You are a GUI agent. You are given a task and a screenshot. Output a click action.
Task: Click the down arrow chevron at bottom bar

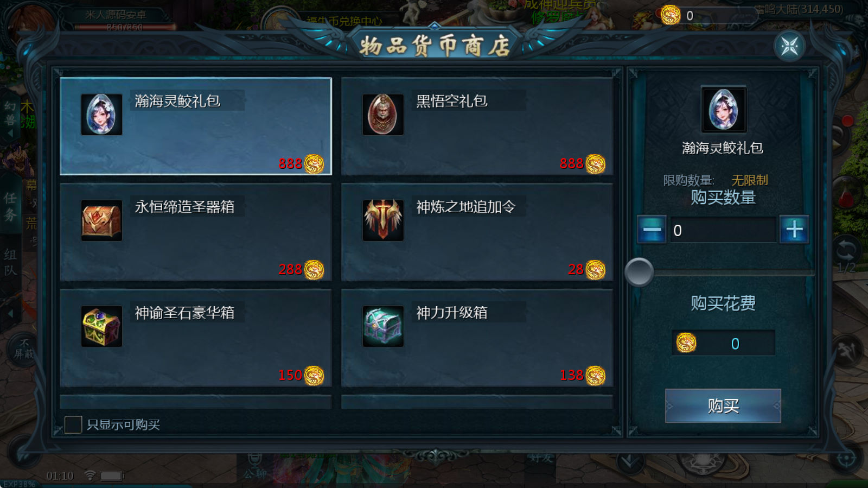point(630,462)
